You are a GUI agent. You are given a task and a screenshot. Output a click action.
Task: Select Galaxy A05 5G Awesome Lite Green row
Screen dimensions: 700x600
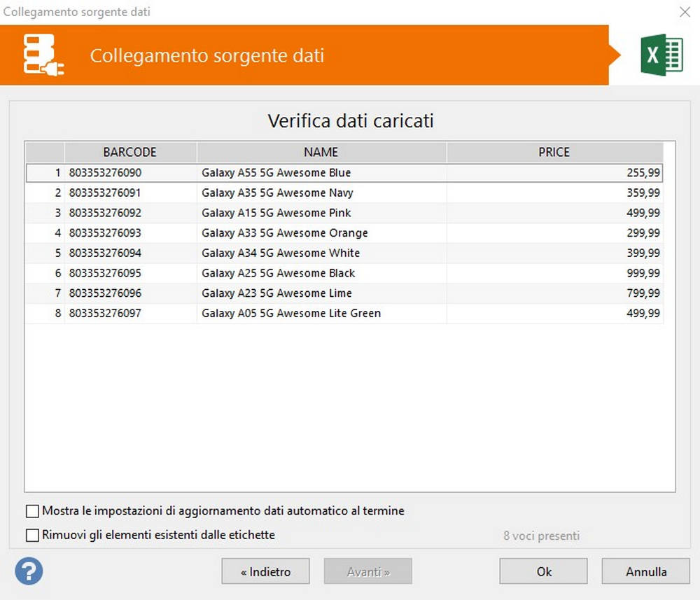click(x=290, y=314)
